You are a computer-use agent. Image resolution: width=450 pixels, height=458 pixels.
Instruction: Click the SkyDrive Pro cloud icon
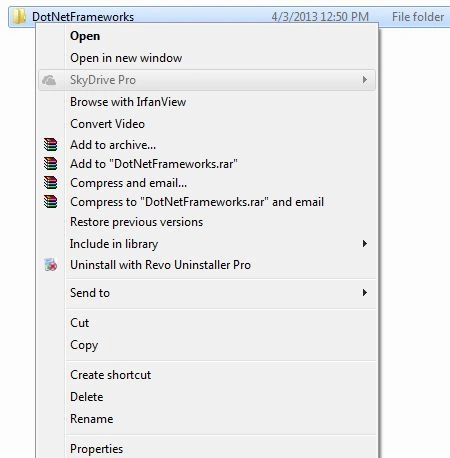click(49, 80)
